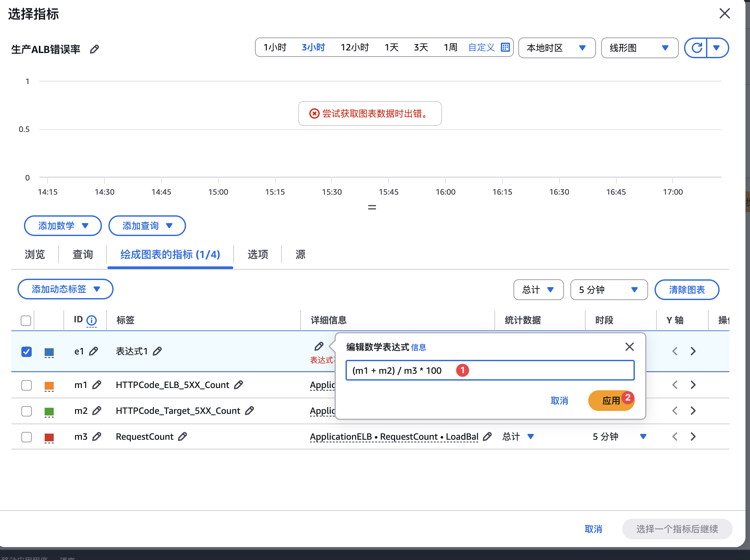Screen dimensions: 750x560
Task: Click the green m2 color swatch
Action: (49, 411)
